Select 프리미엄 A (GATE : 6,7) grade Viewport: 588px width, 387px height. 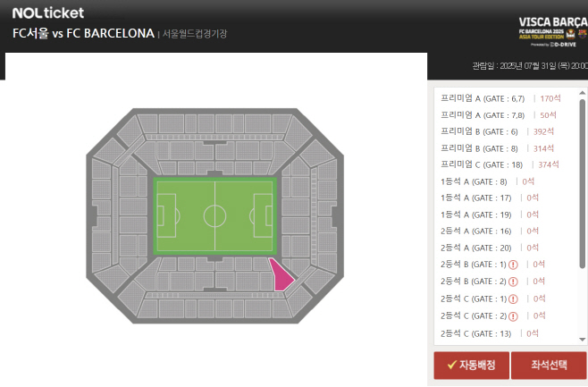[500, 98]
